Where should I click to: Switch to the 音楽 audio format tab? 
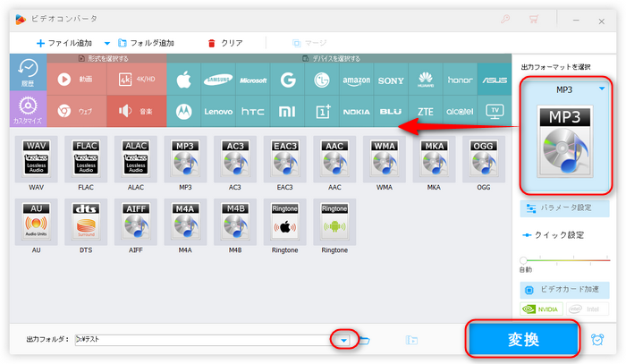tap(136, 111)
